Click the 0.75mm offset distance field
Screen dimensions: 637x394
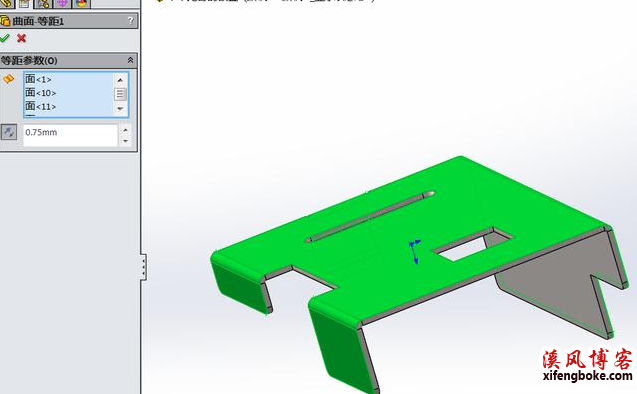[71, 135]
